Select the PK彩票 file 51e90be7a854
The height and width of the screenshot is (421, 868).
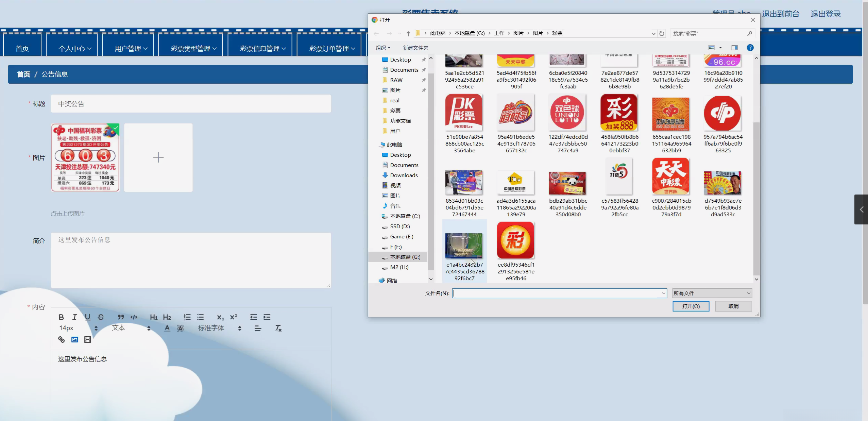464,123
